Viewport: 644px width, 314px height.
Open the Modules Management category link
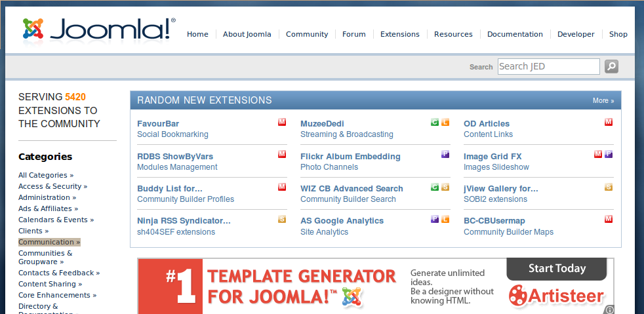coord(177,167)
